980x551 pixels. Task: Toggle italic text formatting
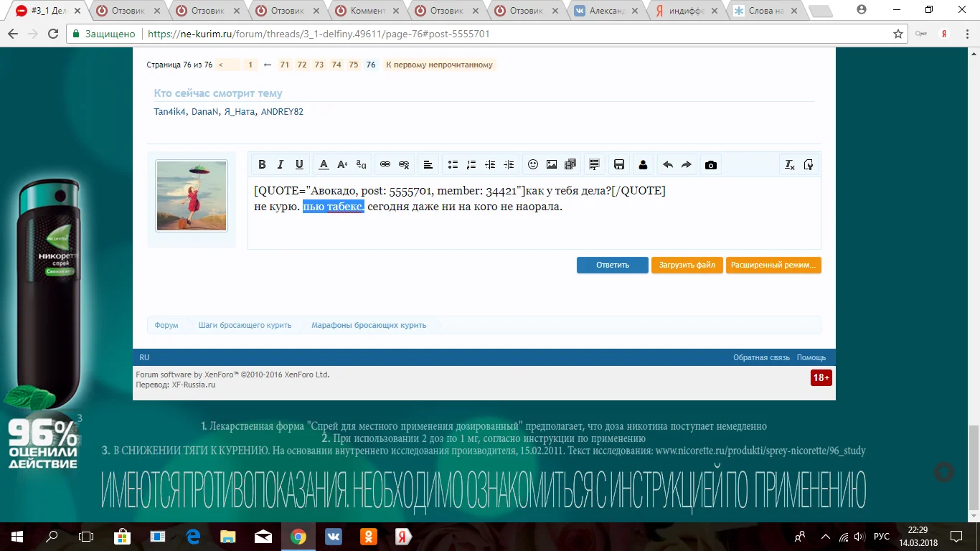point(281,164)
